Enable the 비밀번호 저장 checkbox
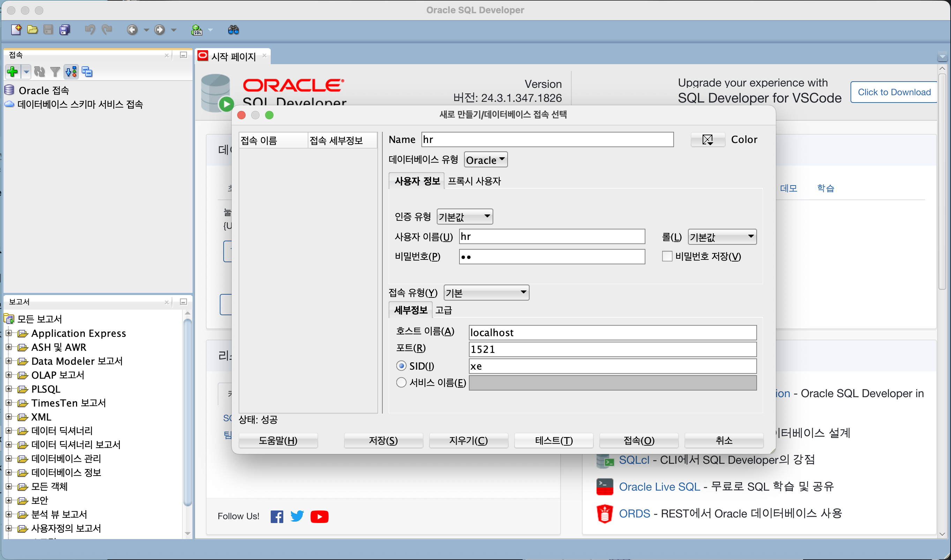 click(667, 256)
